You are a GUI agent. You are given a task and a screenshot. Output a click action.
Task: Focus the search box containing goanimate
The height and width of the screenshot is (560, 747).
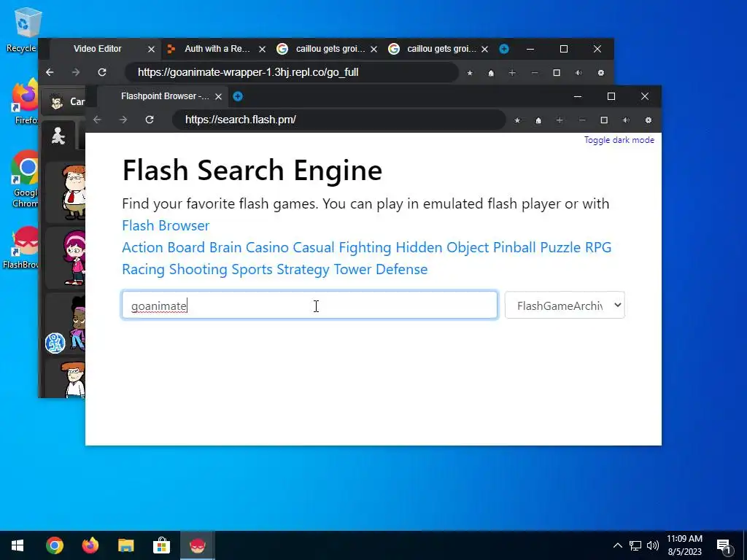309,306
